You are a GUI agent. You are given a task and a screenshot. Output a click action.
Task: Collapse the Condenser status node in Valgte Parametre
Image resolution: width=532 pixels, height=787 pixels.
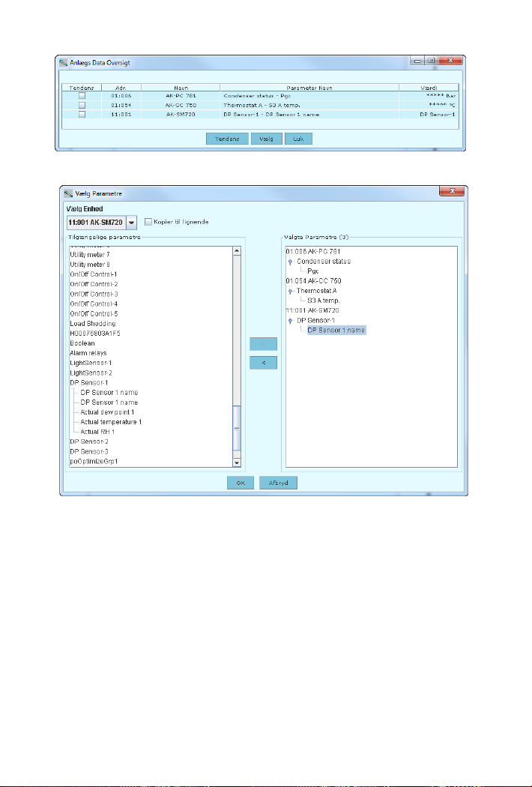[x=290, y=262]
